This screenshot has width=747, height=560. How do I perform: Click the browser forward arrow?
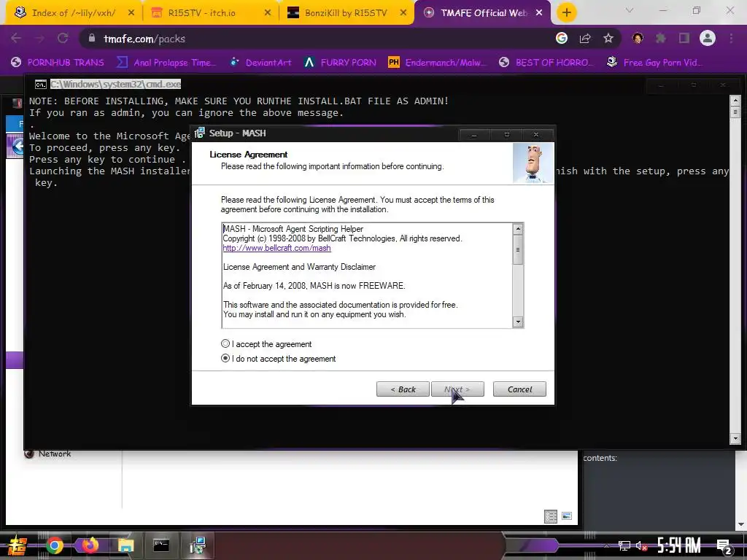(39, 38)
